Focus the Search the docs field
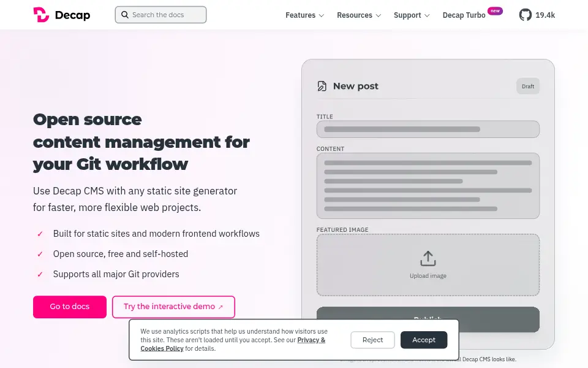588x368 pixels. 160,15
